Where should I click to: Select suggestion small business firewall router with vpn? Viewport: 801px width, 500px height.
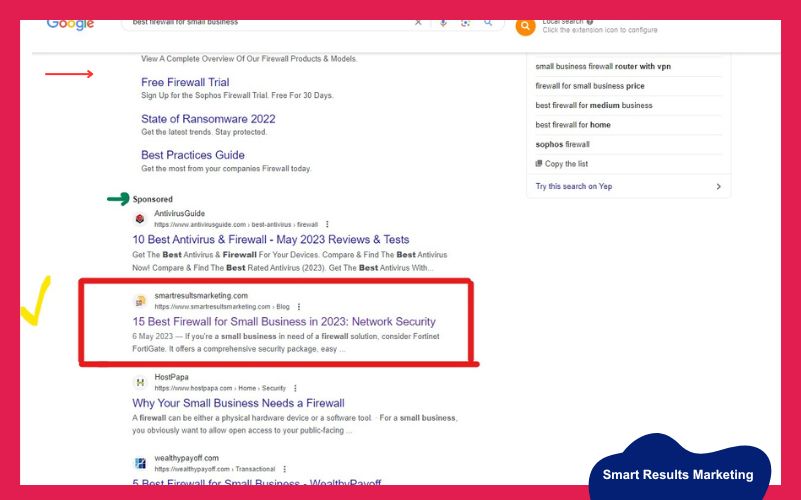[x=603, y=66]
